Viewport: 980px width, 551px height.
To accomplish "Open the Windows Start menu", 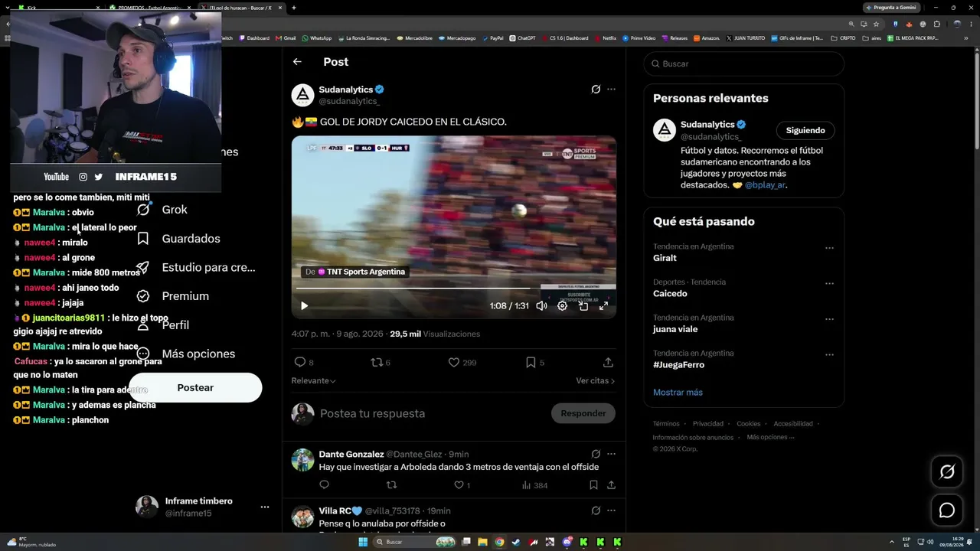I will click(x=363, y=543).
